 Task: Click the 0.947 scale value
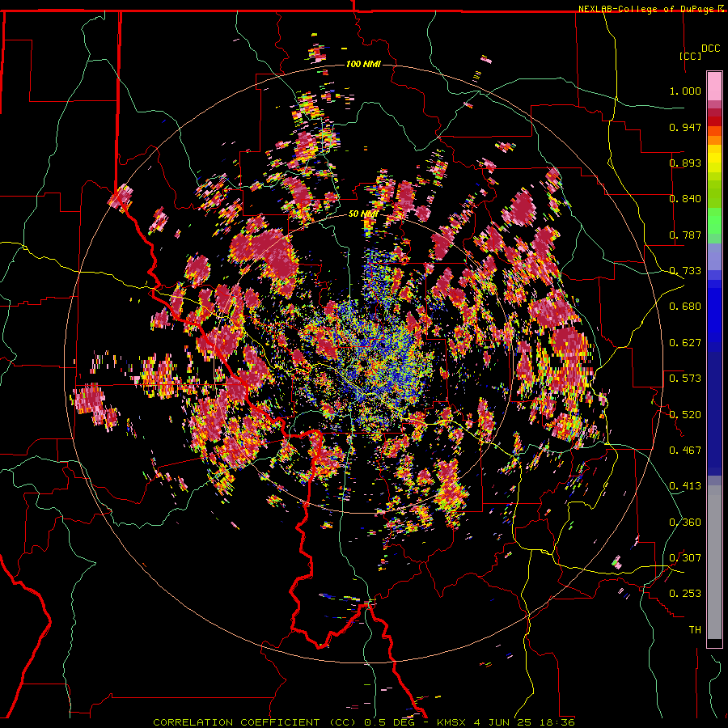click(x=685, y=127)
